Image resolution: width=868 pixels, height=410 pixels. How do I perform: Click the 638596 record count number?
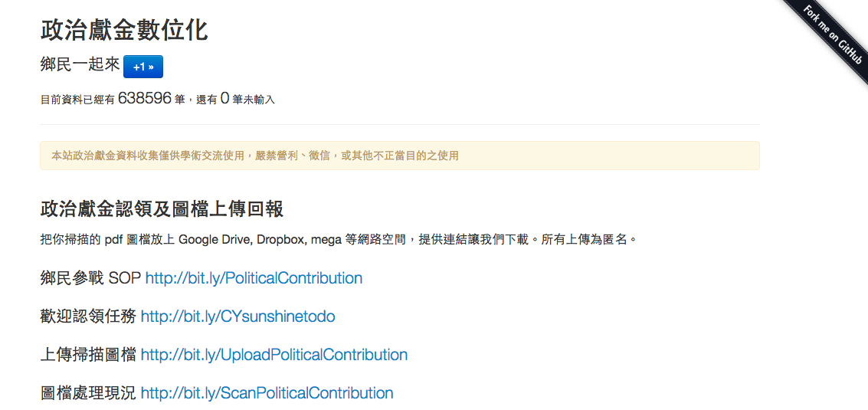(144, 98)
